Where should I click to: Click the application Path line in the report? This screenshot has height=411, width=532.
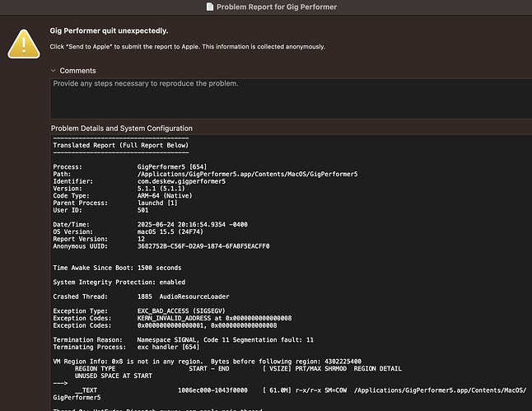pyautogui.click(x=206, y=174)
